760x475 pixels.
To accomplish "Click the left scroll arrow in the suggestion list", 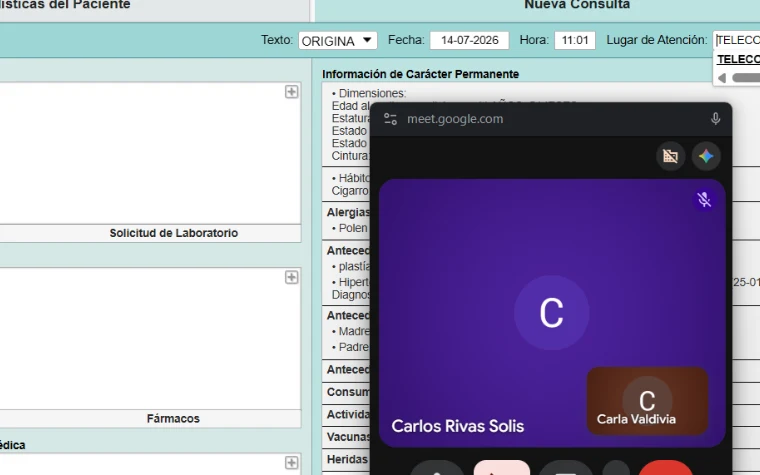I will coord(722,78).
